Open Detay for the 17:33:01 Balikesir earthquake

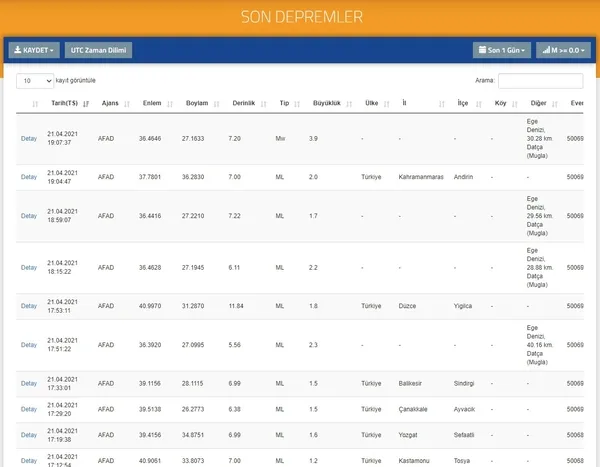click(29, 384)
